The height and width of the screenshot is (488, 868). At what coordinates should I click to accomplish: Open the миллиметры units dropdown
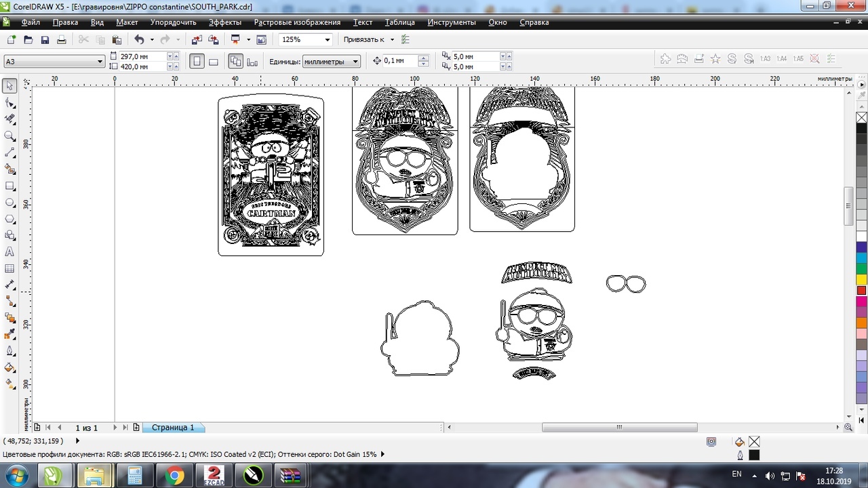355,62
